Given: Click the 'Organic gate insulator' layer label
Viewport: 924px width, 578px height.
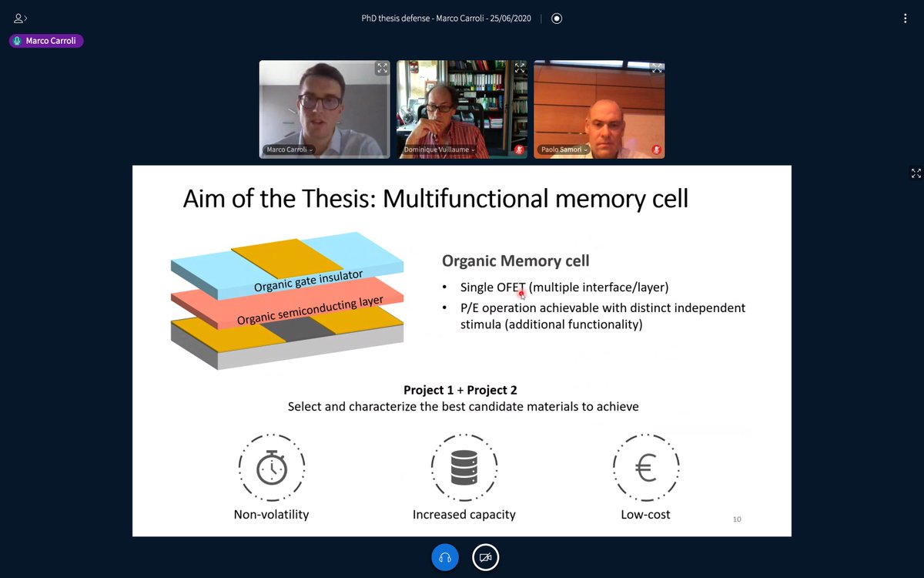Looking at the screenshot, I should [x=308, y=282].
